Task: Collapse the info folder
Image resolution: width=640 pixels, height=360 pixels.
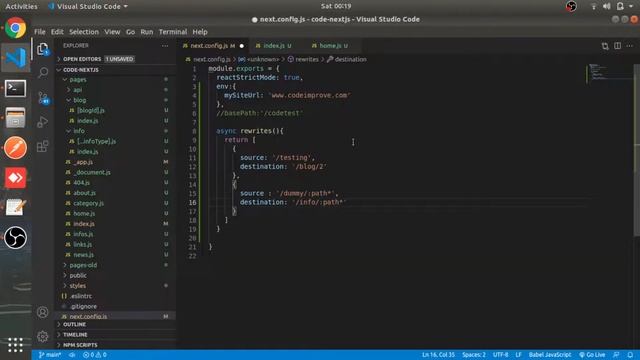Action: pos(116,131)
